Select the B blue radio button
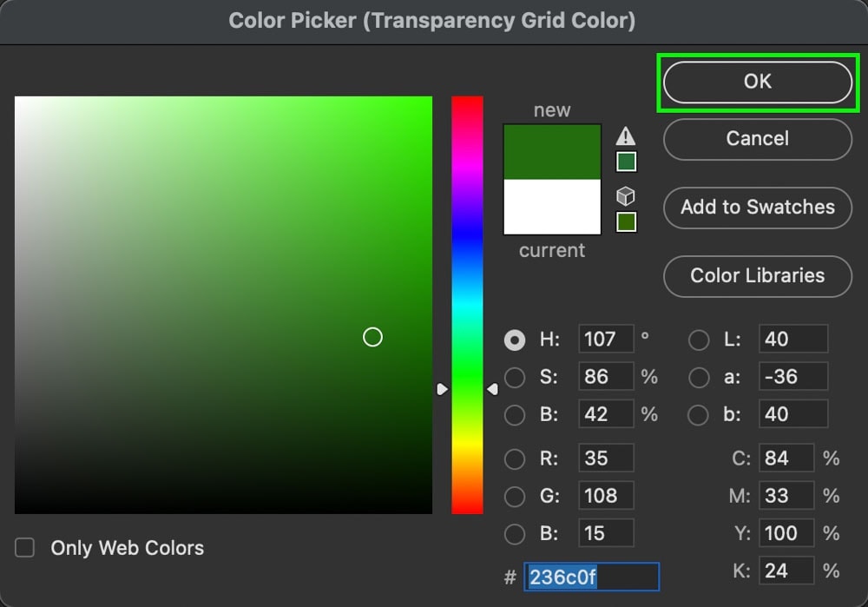The width and height of the screenshot is (868, 607). (515, 534)
